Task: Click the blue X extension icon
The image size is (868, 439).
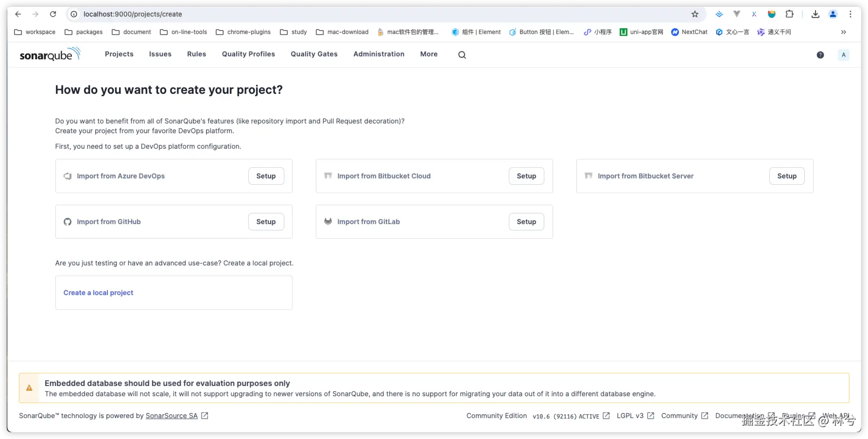Action: 754,14
